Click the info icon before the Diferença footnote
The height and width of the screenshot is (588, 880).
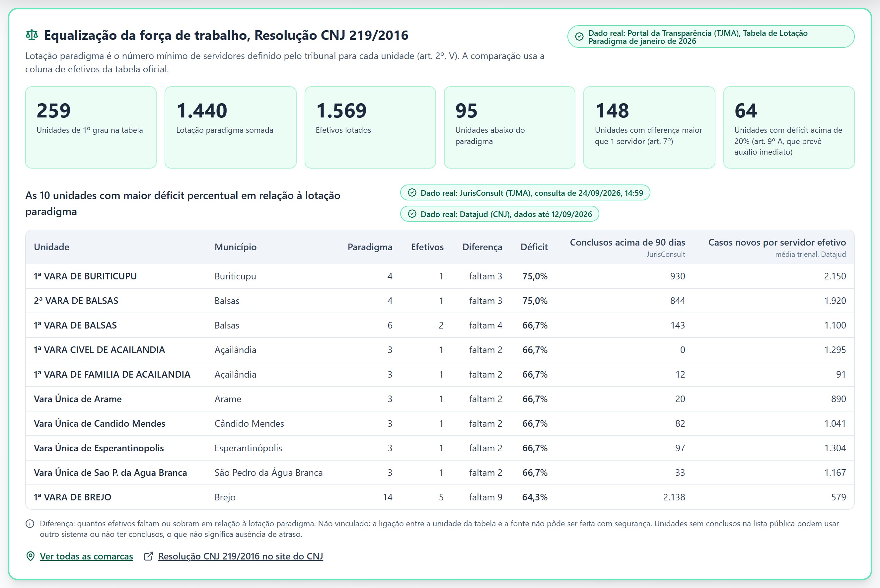pyautogui.click(x=30, y=524)
